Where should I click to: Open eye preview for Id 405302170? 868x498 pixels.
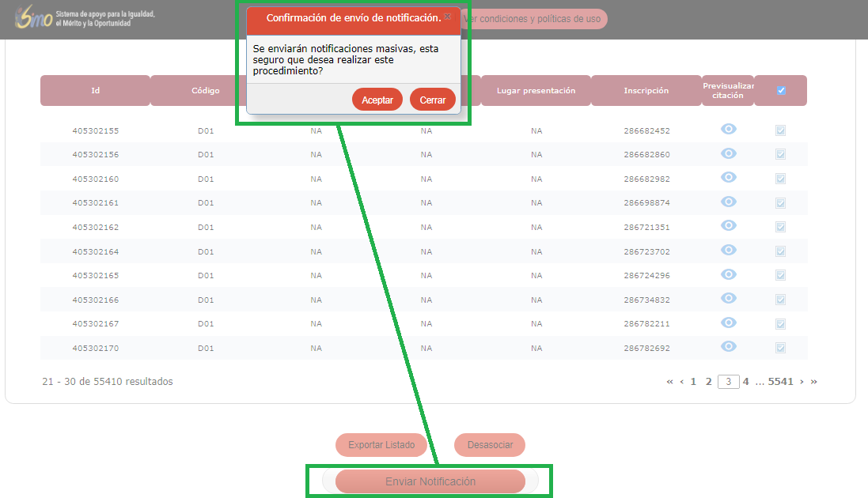click(728, 347)
